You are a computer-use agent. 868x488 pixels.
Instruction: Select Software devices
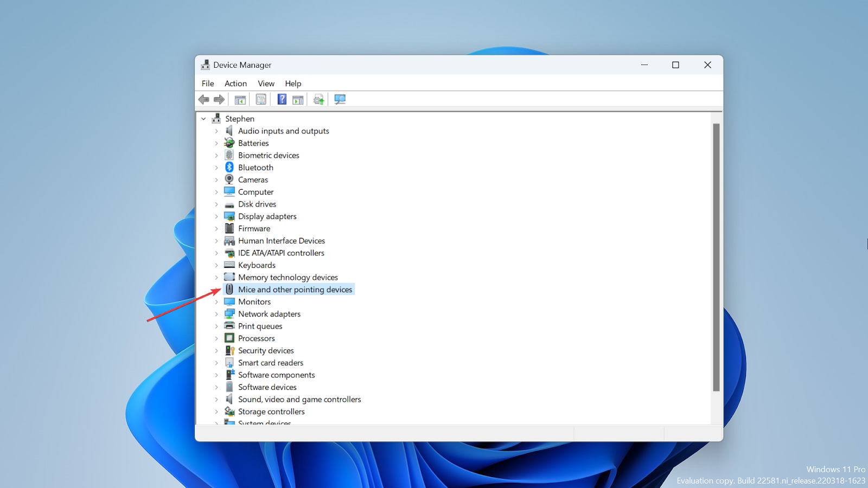point(267,387)
